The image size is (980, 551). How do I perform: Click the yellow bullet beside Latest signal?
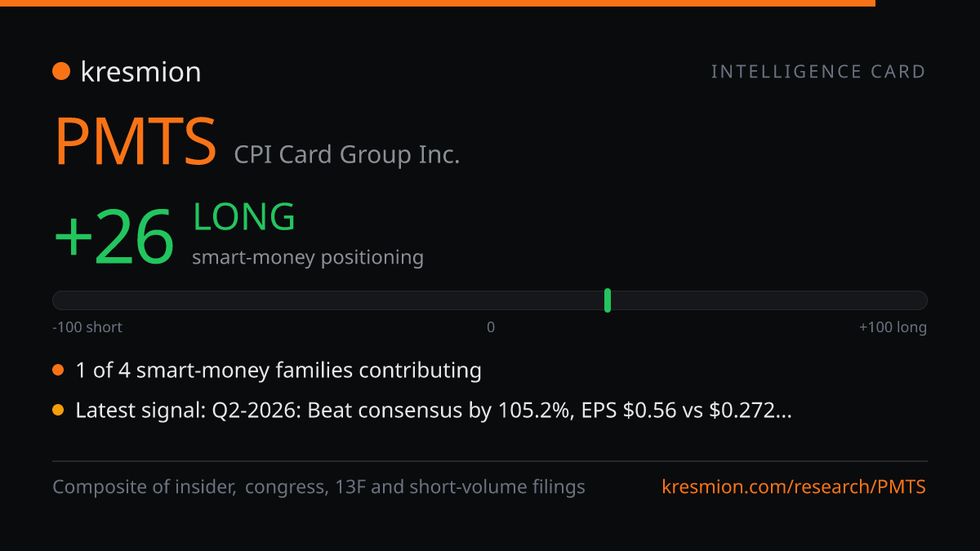58,411
